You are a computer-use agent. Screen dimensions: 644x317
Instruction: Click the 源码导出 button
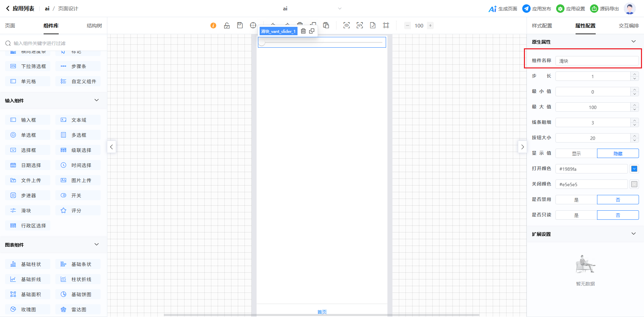click(604, 9)
